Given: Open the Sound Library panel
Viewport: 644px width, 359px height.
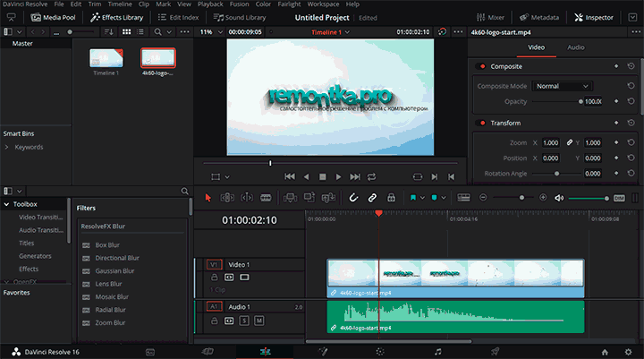Looking at the screenshot, I should click(240, 17).
